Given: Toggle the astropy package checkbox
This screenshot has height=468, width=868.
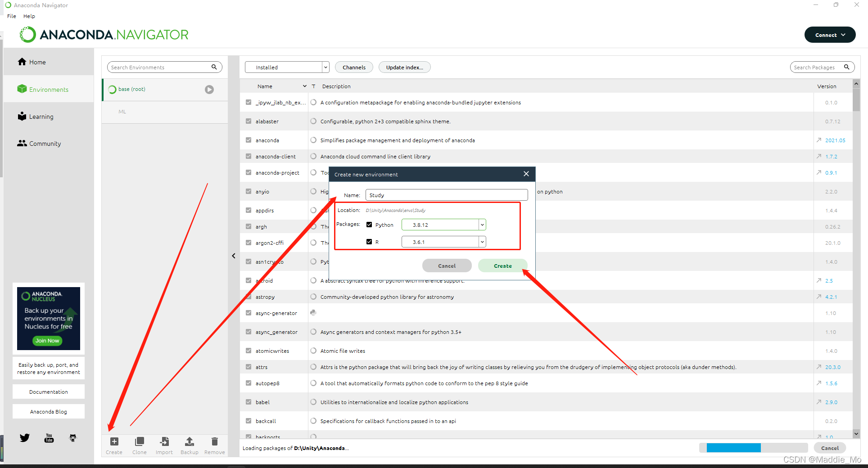Looking at the screenshot, I should pyautogui.click(x=249, y=297).
